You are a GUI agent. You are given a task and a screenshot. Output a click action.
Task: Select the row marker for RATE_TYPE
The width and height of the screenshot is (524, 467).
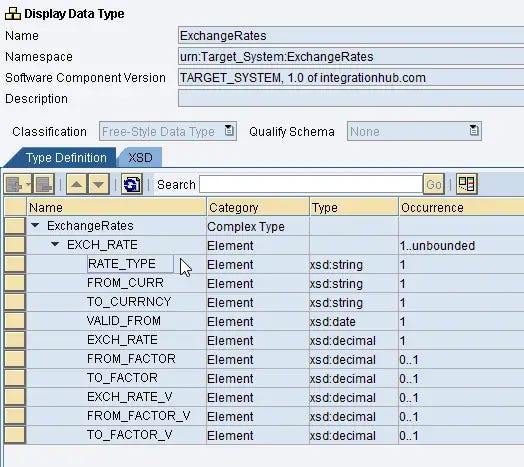pos(15,264)
